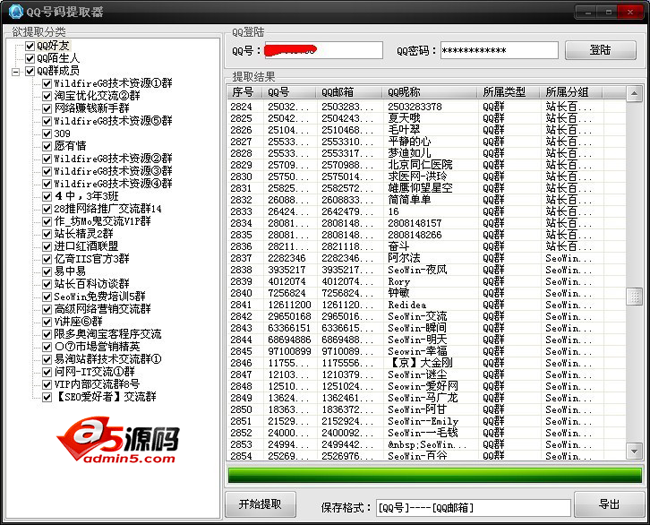The image size is (650, 525).
Task: Click the results list scrollbar thumb
Action: coord(634,297)
